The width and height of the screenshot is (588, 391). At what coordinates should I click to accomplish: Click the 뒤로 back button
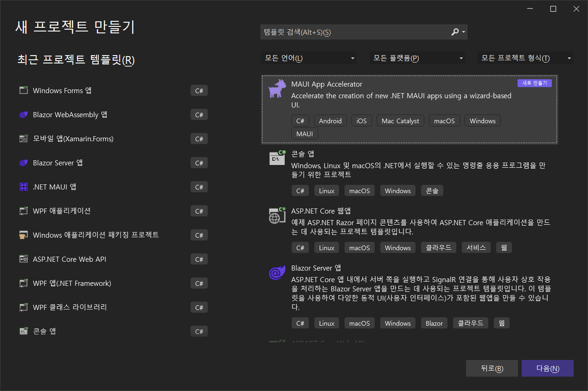tap(492, 368)
